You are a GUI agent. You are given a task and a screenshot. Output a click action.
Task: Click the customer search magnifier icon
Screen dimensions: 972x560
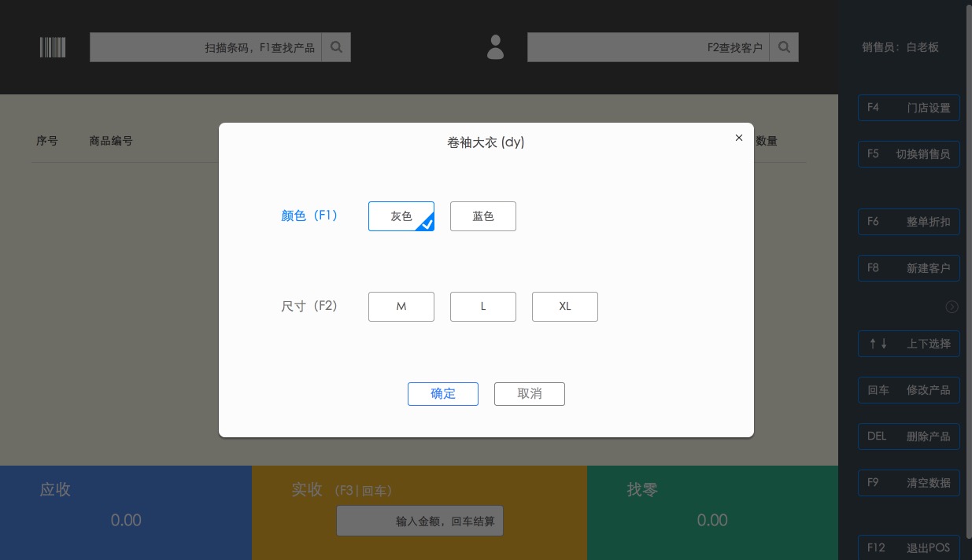[x=783, y=47]
